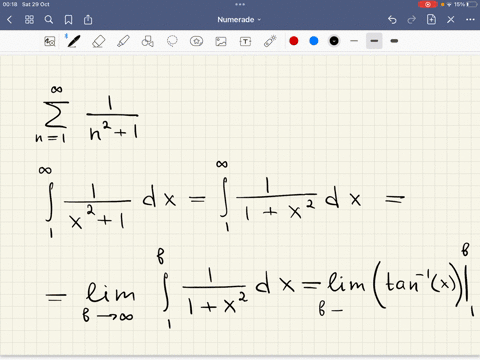Image resolution: width=480 pixels, height=360 pixels.
Task: Add a new page
Action: (x=431, y=20)
